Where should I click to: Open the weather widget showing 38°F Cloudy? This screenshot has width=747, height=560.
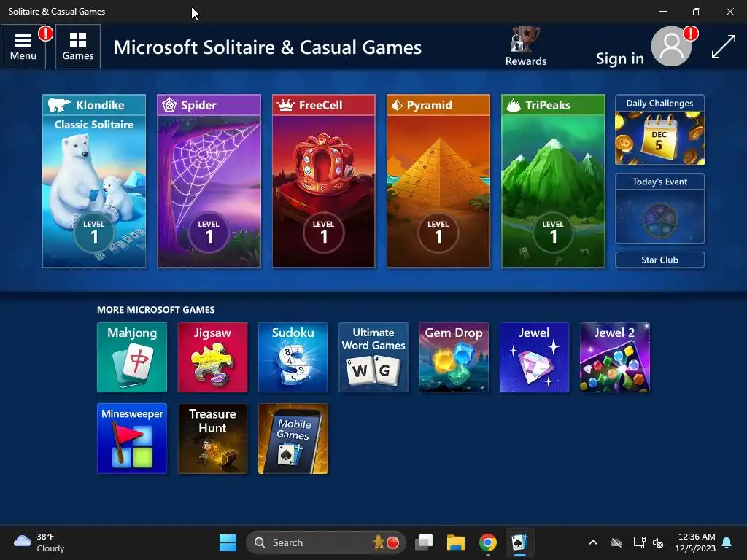click(x=39, y=542)
